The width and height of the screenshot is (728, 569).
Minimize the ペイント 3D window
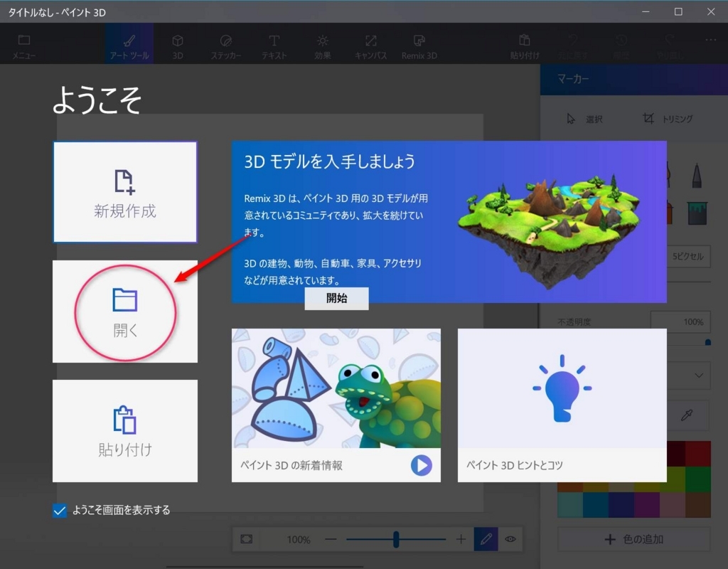point(646,11)
